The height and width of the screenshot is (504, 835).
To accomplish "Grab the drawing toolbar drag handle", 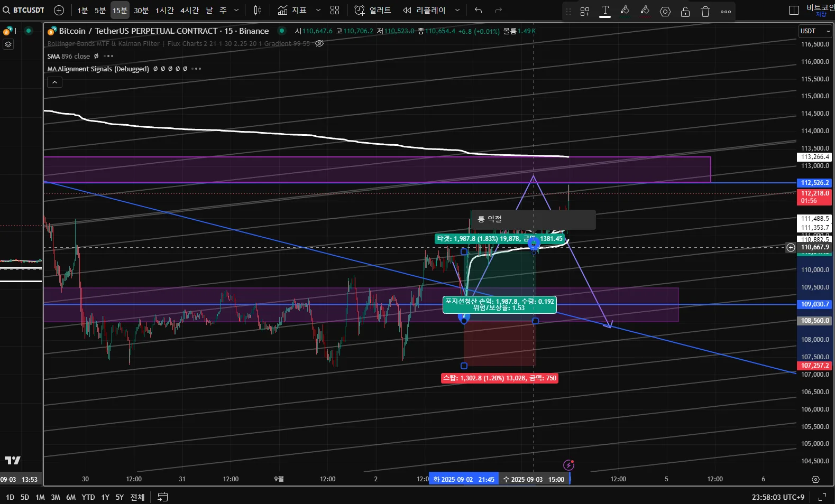I will tap(568, 11).
